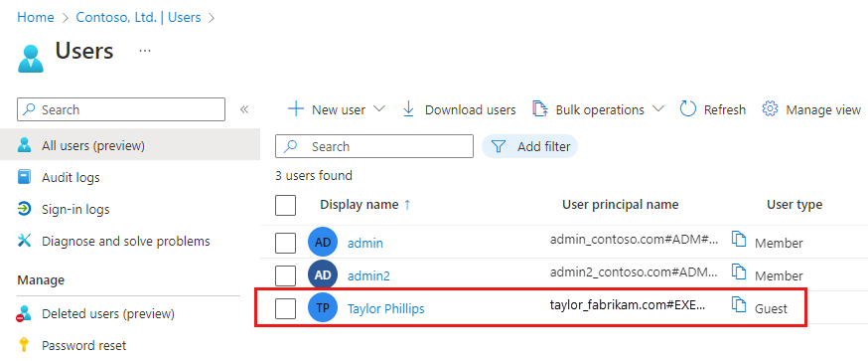Screen dimensions: 868x361
Task: Click the Add filter button
Action: tap(529, 146)
